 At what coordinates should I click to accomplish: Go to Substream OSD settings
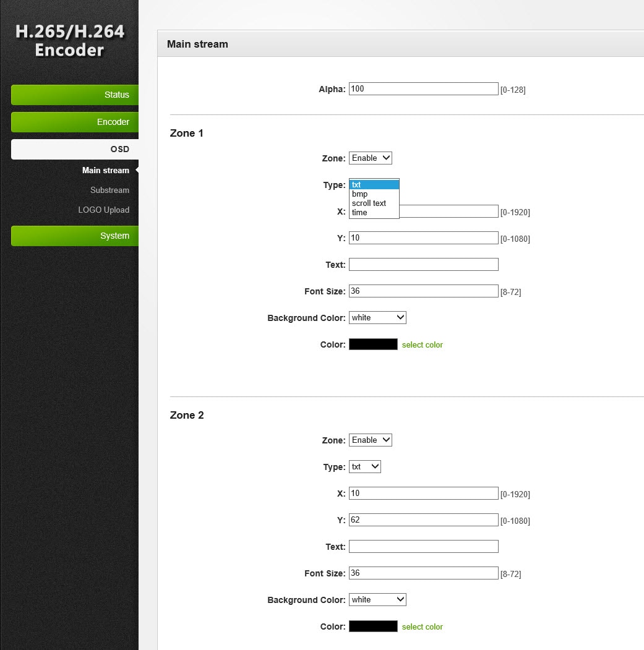(x=109, y=190)
